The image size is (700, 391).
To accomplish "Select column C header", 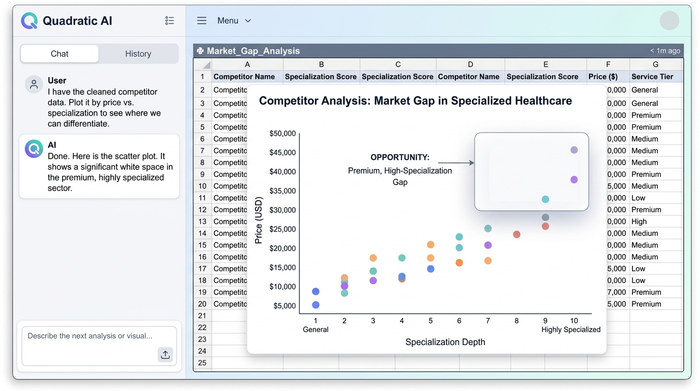I will pos(398,64).
